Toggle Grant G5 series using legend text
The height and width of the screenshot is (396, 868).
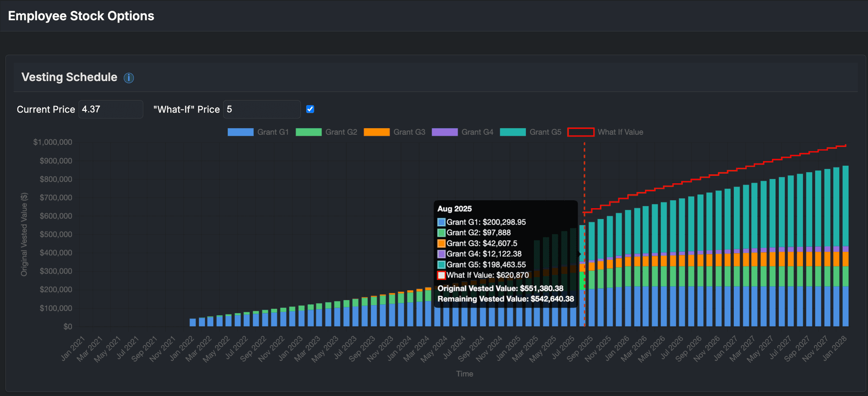point(545,132)
